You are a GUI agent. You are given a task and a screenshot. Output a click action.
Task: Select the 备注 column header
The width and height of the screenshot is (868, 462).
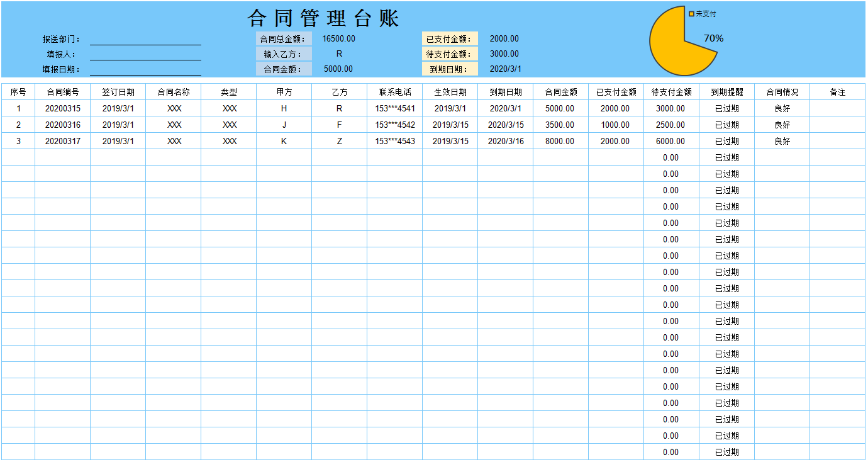(x=838, y=92)
